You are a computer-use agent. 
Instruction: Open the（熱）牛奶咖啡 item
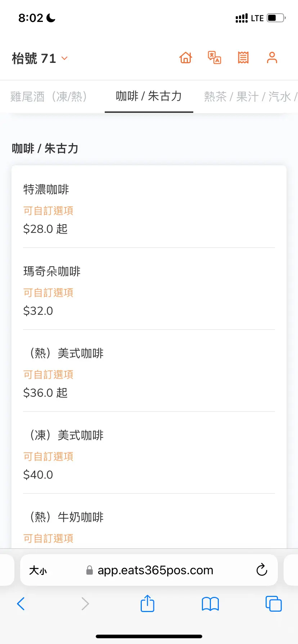click(x=149, y=525)
